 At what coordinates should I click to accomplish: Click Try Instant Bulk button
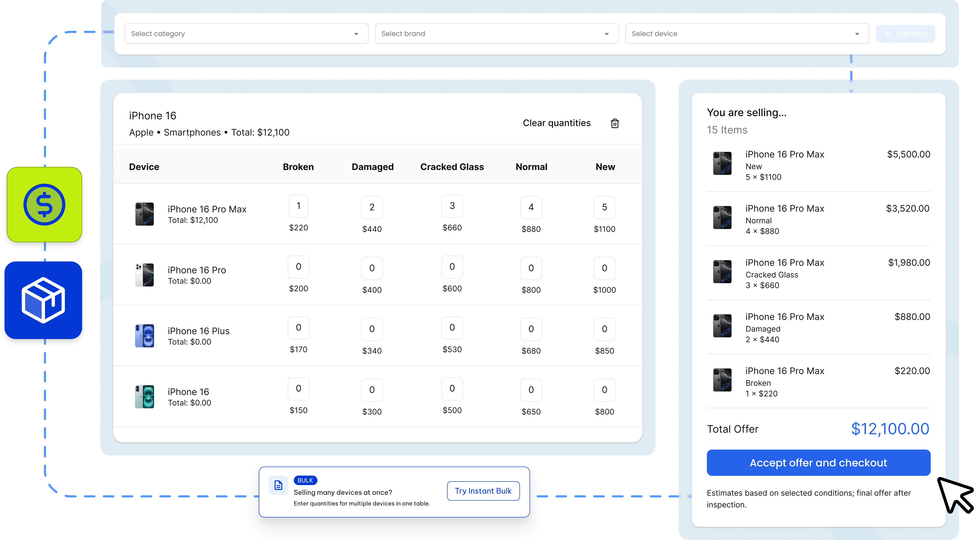click(483, 491)
